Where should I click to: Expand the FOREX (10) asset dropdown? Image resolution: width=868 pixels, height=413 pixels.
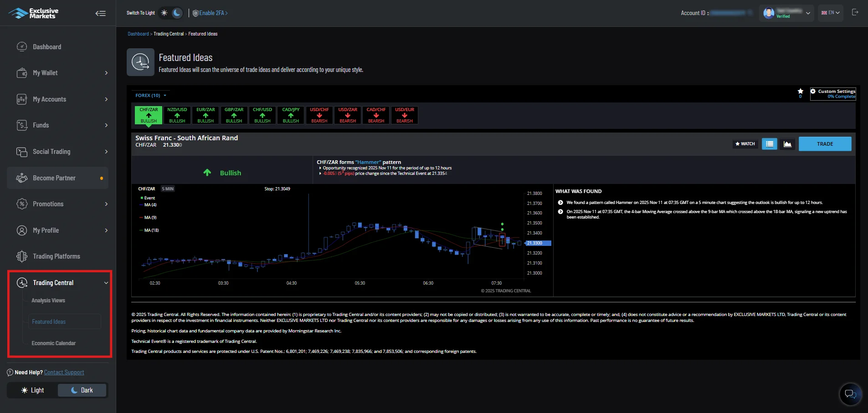150,95
